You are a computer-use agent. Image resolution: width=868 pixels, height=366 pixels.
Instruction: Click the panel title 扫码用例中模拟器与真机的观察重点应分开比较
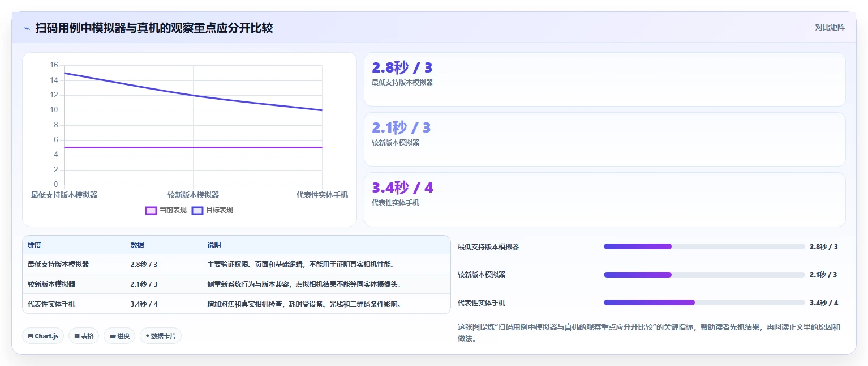[154, 28]
